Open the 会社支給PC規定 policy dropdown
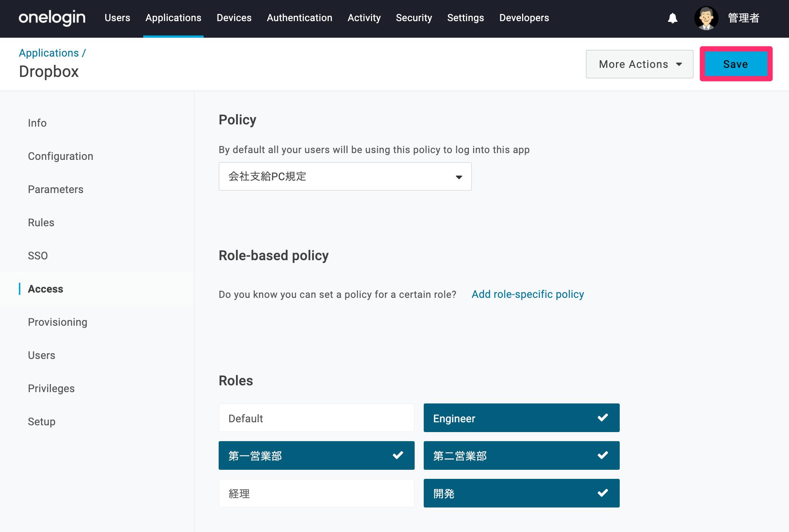Image resolution: width=789 pixels, height=532 pixels. point(345,176)
